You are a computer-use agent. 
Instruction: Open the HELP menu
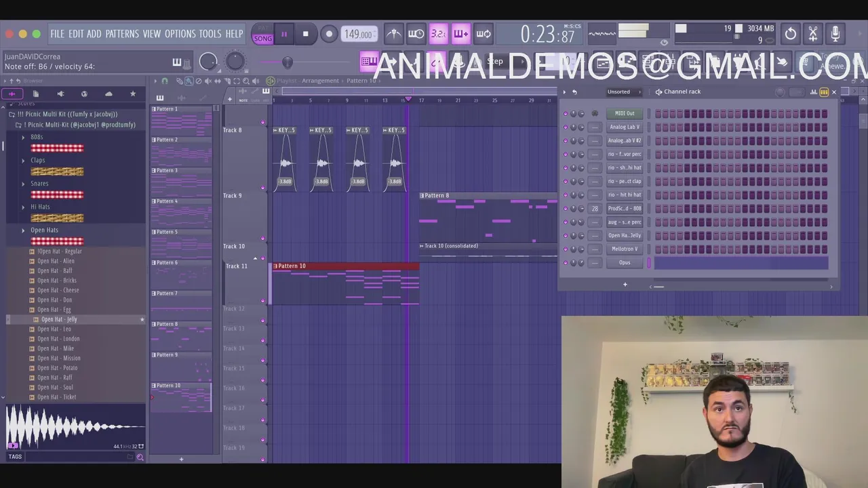(x=234, y=34)
